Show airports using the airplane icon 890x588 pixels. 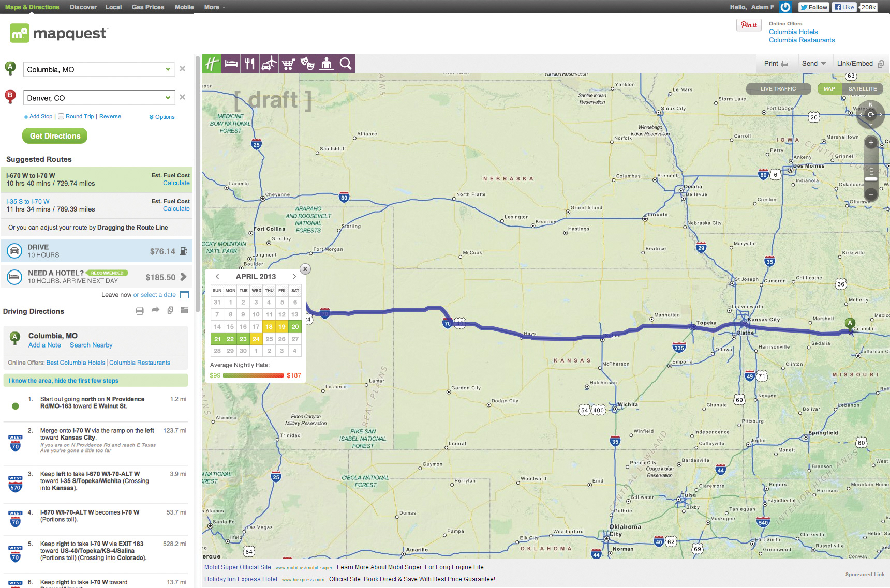269,64
